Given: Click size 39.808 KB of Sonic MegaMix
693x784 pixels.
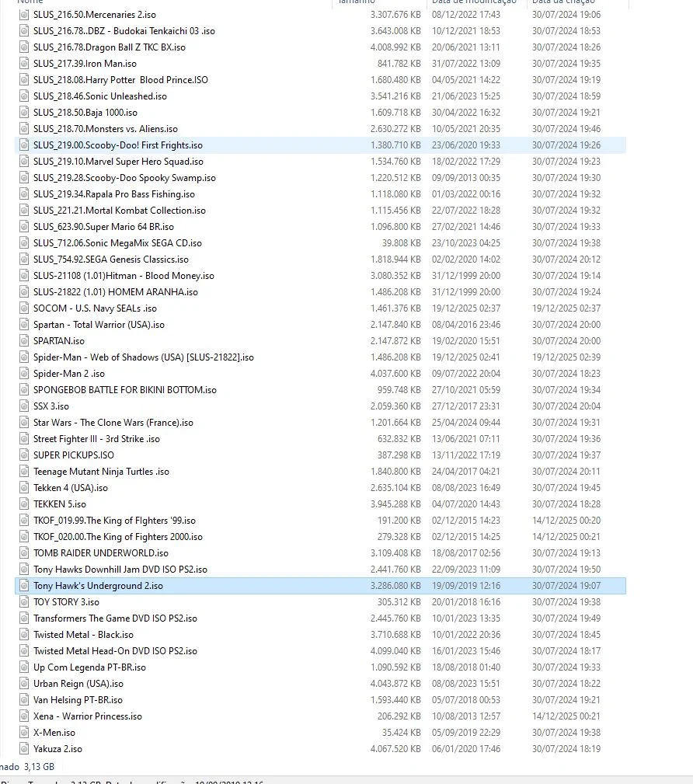Looking at the screenshot, I should [402, 243].
